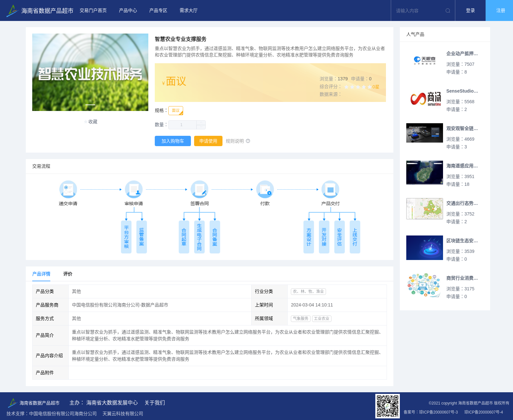The height and width of the screenshot is (420, 513).
Task: Click the 平台方审核 sub-step box
Action: click(126, 237)
